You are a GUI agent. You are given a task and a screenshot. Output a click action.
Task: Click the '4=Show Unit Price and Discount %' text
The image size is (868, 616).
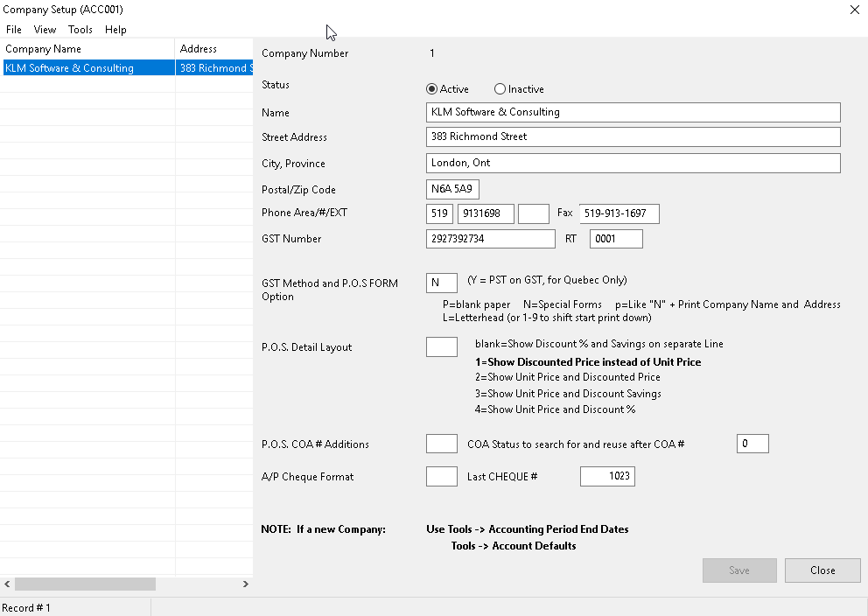tap(556, 409)
